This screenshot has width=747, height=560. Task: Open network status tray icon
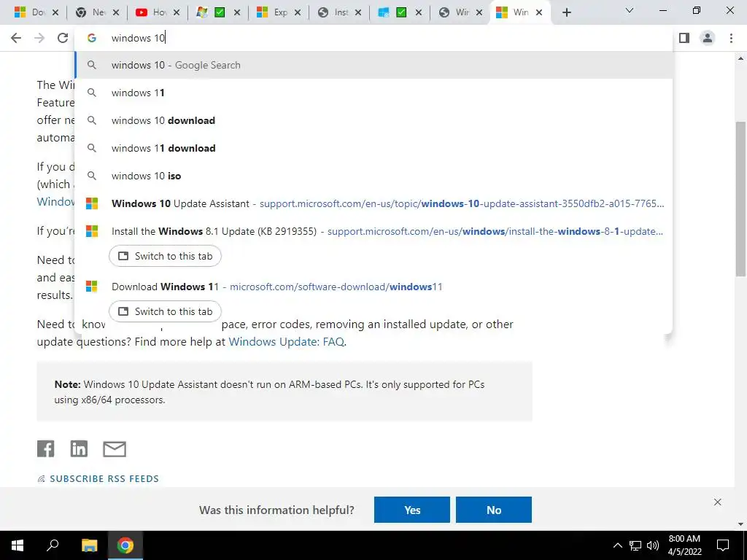point(635,545)
